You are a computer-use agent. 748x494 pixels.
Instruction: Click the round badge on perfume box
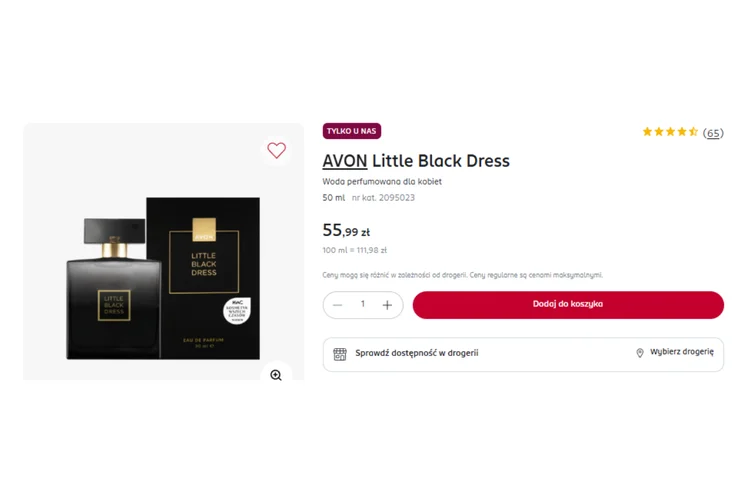coord(236,310)
